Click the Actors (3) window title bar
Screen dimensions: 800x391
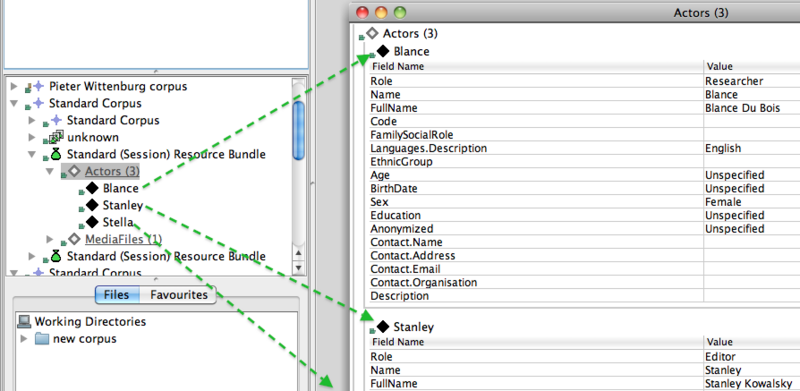575,12
